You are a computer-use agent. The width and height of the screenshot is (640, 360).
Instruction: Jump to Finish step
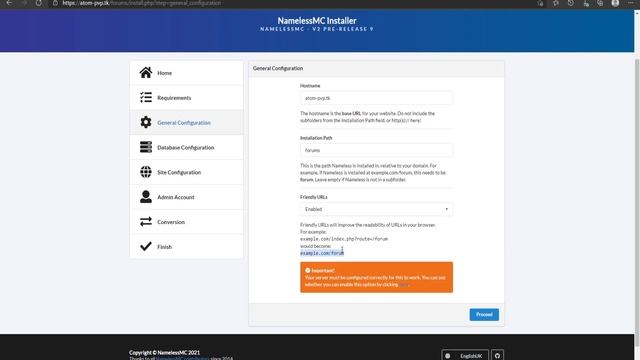click(187, 247)
